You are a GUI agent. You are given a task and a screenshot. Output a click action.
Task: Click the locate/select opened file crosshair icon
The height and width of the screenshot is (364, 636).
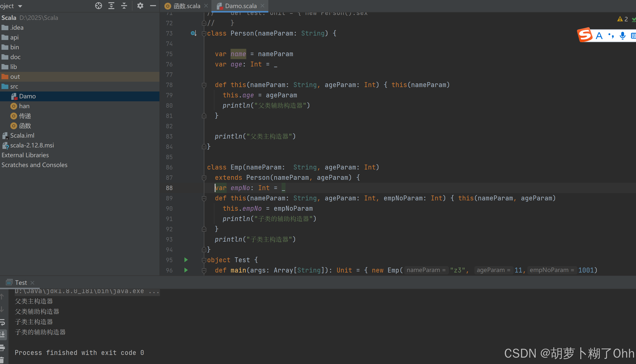(x=99, y=5)
